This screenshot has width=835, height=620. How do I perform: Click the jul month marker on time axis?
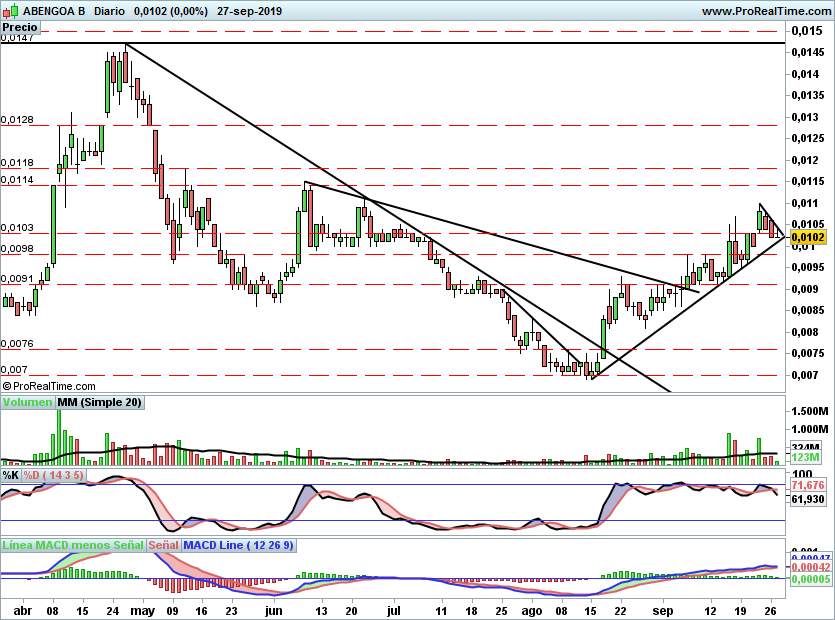point(393,611)
